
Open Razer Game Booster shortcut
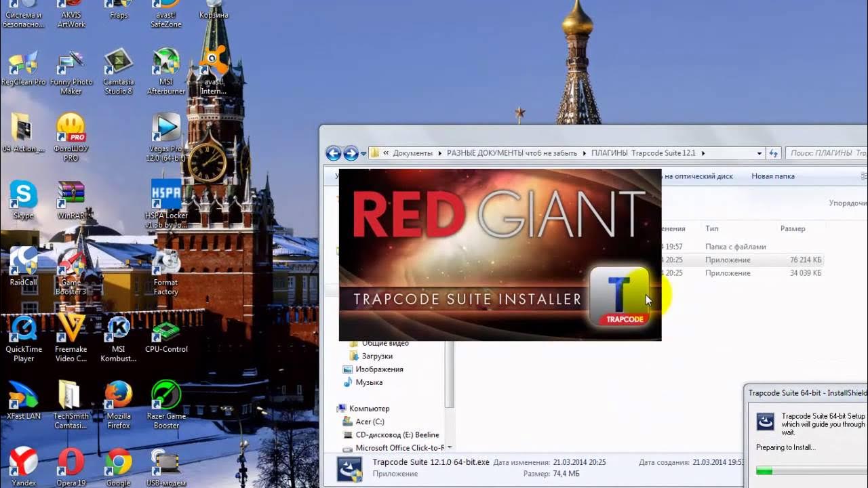166,405
